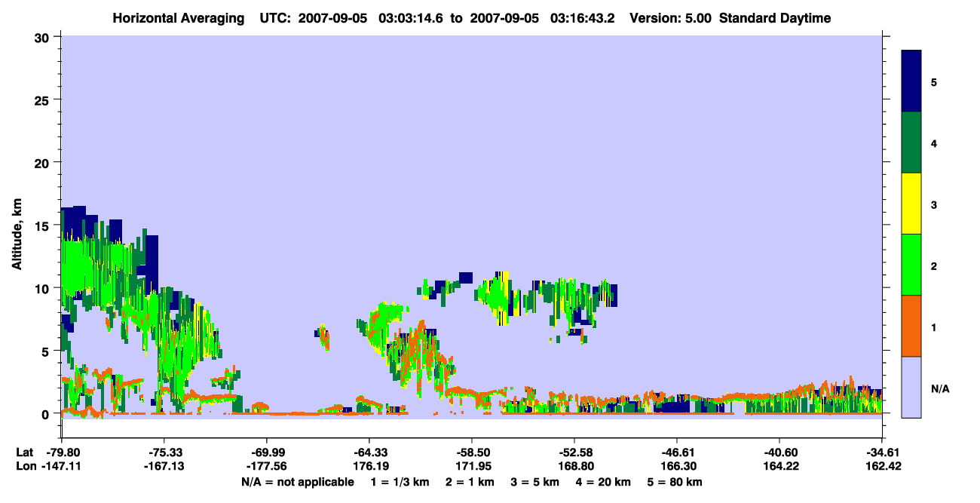The width and height of the screenshot is (980, 503).
Task: Click the latitude value -46.61
Action: (677, 452)
